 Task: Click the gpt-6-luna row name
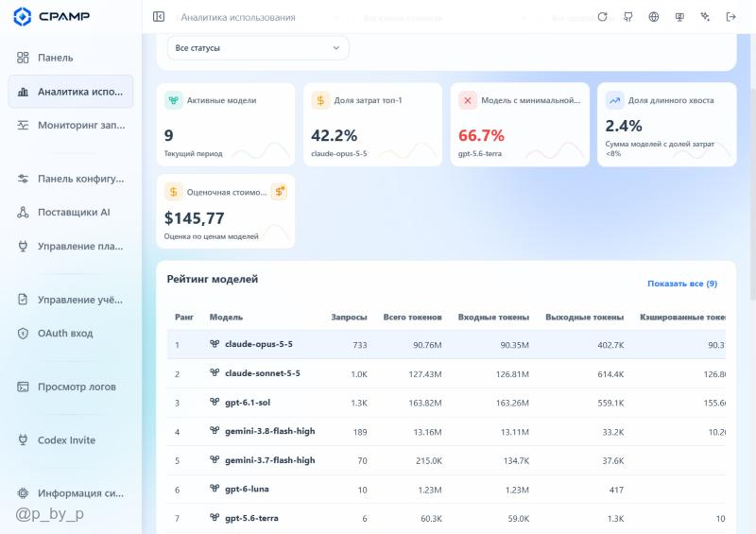[247, 489]
